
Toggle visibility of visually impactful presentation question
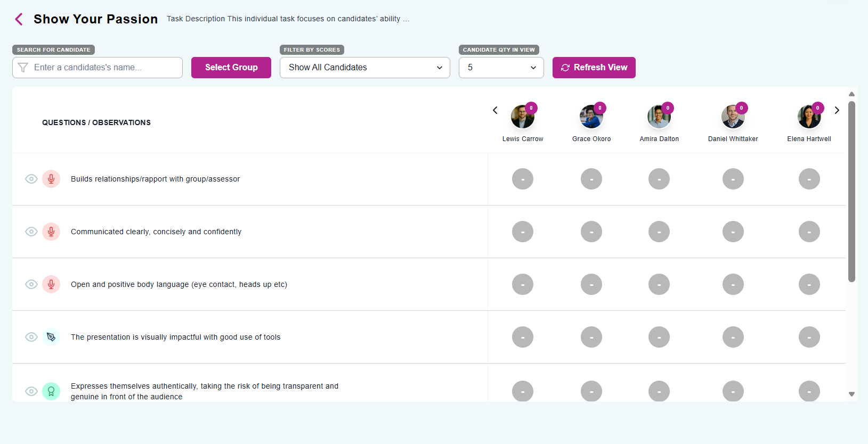pyautogui.click(x=31, y=337)
